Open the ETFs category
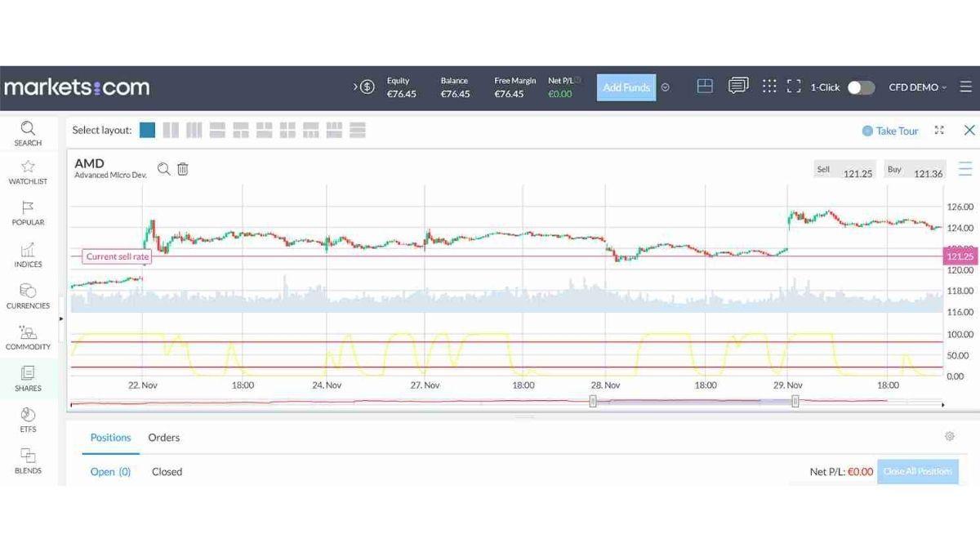The height and width of the screenshot is (552, 980). [28, 420]
